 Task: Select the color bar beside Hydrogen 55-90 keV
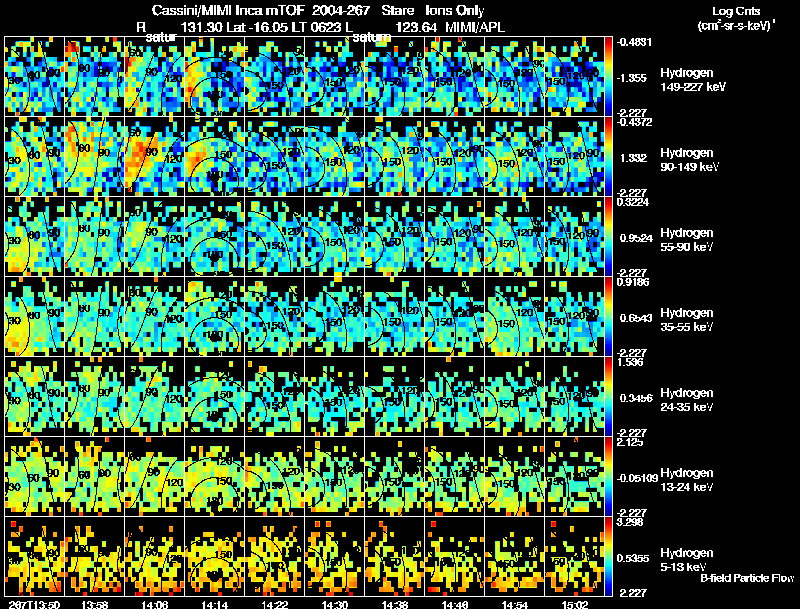pos(608,237)
